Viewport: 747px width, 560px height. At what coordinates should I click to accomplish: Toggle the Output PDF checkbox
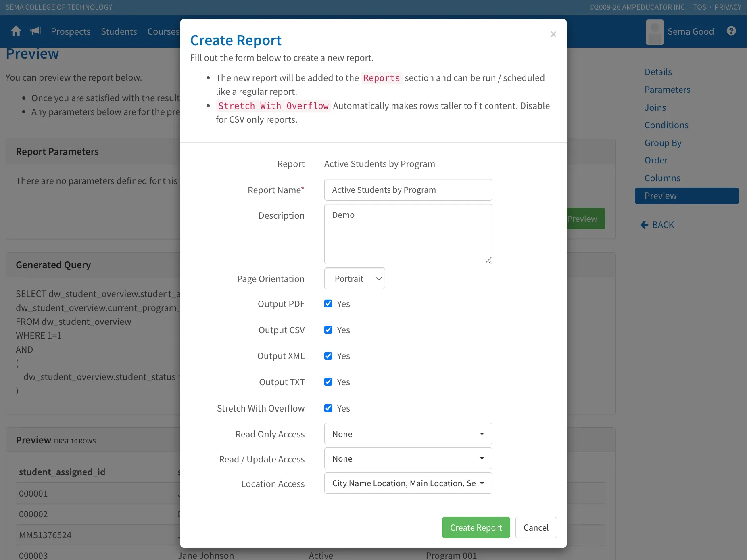pyautogui.click(x=328, y=304)
